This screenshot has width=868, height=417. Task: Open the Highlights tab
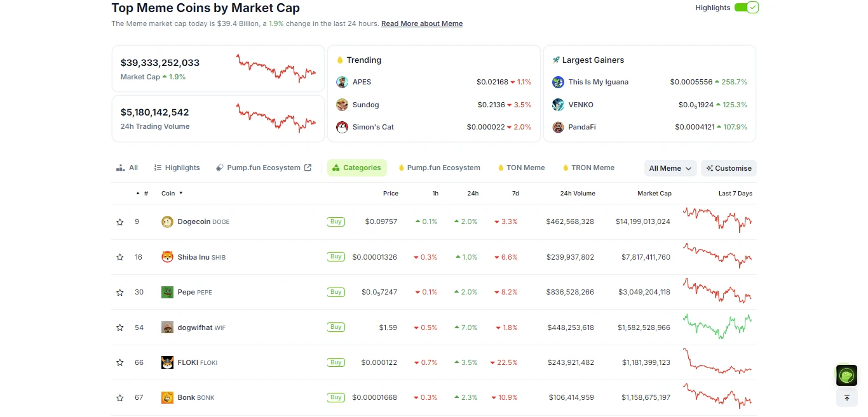[x=177, y=168]
